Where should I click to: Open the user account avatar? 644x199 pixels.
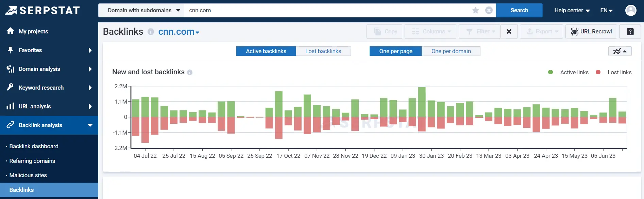click(x=631, y=11)
